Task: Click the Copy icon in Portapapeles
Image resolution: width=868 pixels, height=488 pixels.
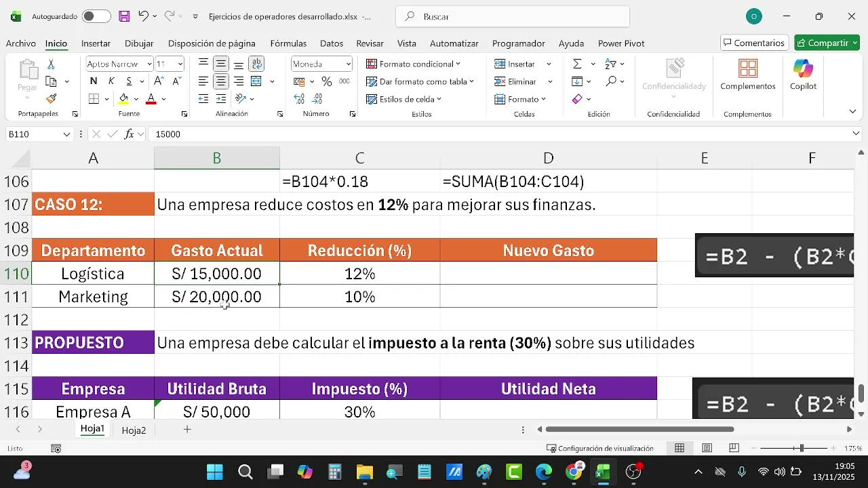Action: [51, 81]
